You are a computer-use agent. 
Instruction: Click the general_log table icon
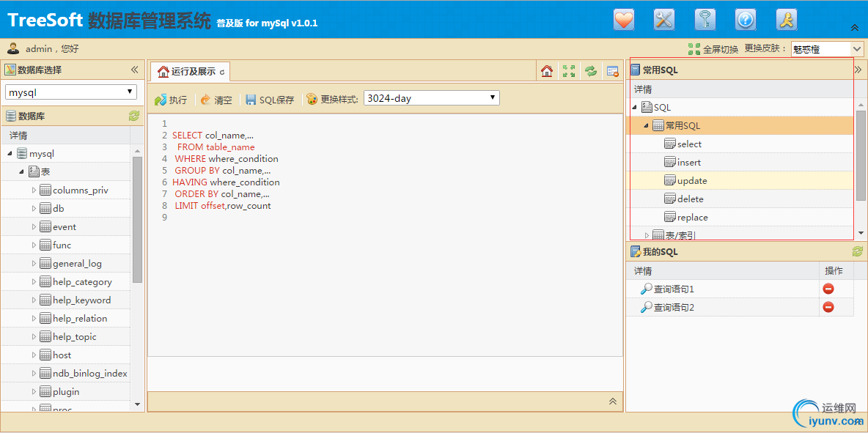coord(45,263)
